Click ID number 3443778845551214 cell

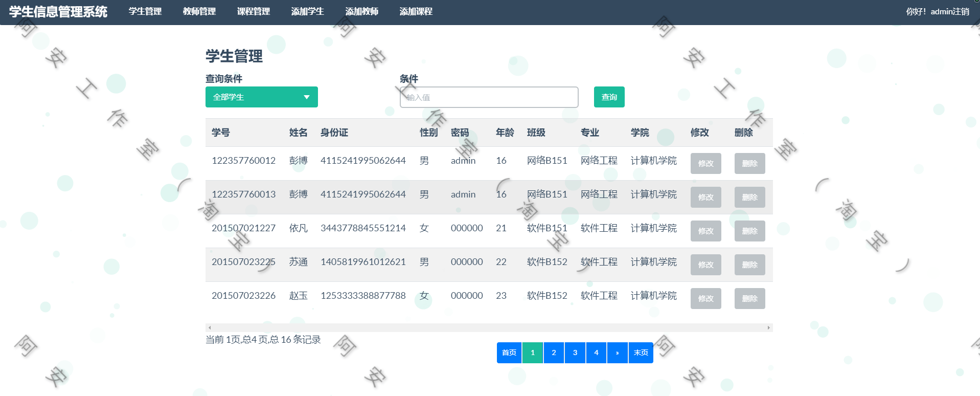coord(363,228)
